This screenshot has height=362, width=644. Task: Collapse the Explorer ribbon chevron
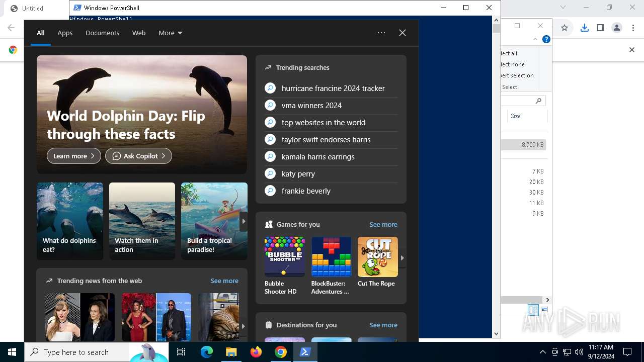[x=535, y=39]
